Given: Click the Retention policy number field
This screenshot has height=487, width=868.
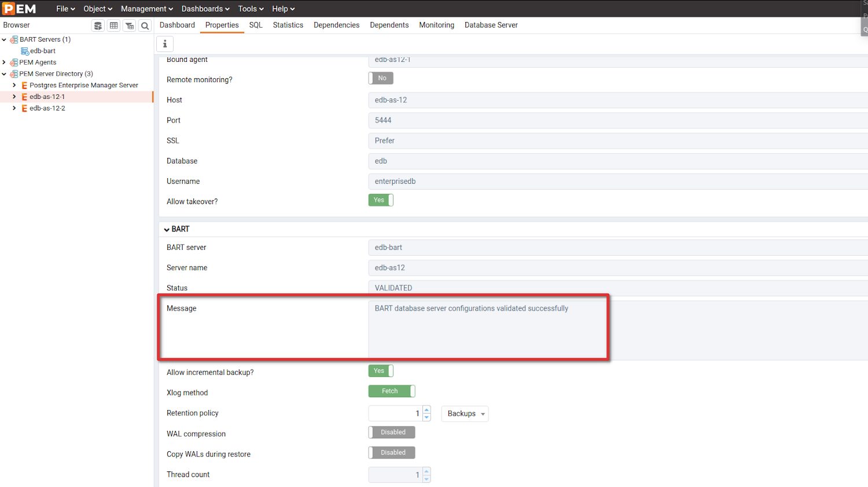Looking at the screenshot, I should click(396, 414).
